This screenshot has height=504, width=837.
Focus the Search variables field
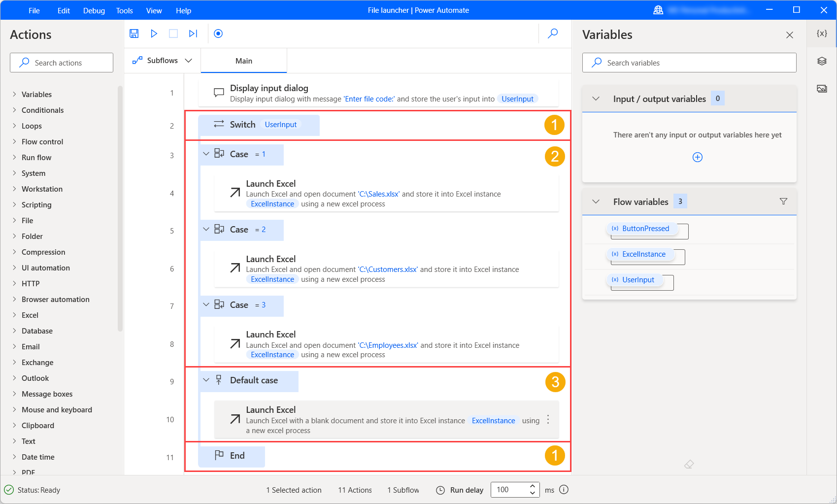point(689,63)
